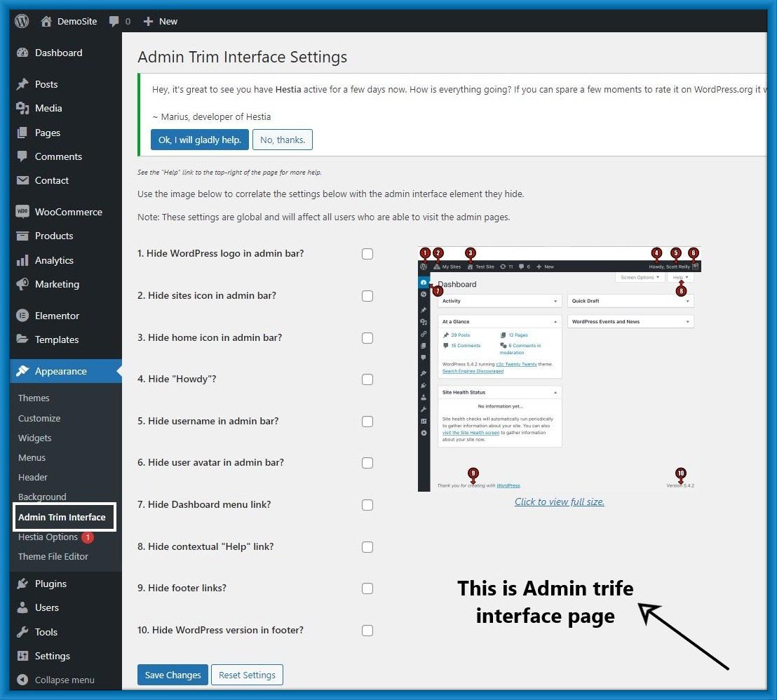777x700 pixels.
Task: Select Themes submenu item
Action: [x=34, y=398]
